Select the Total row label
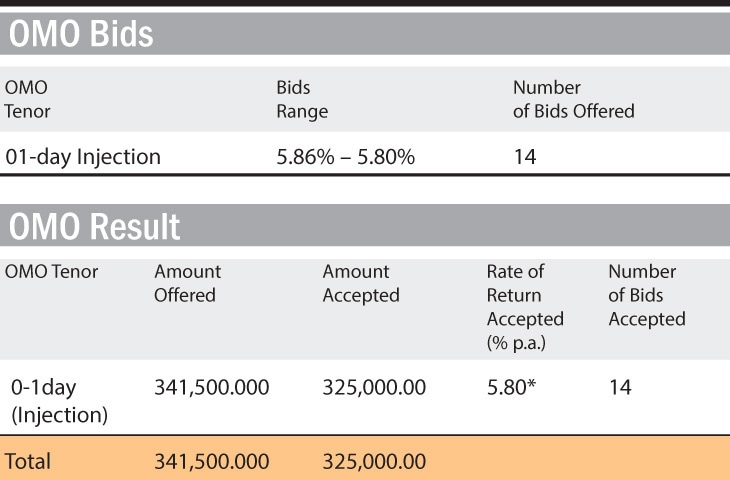730x480 pixels. click(x=27, y=461)
